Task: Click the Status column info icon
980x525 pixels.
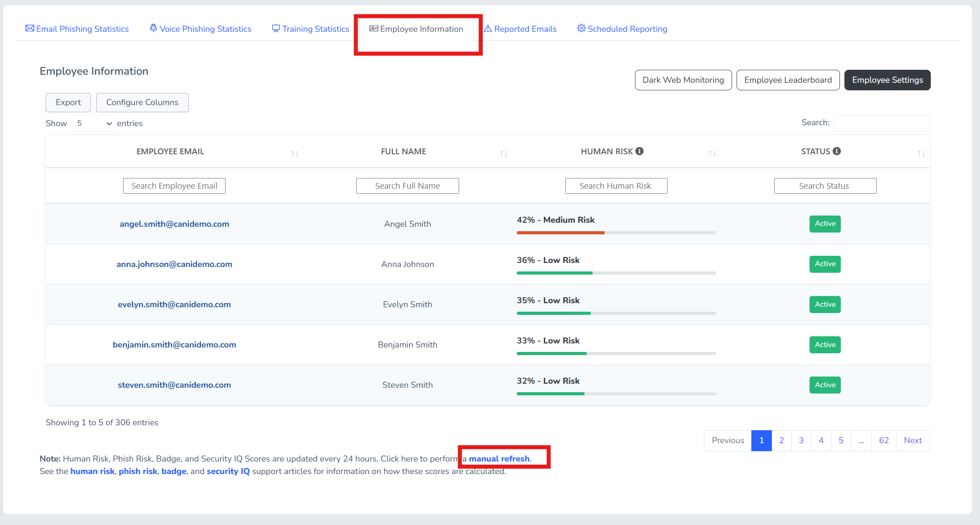Action: [x=837, y=151]
